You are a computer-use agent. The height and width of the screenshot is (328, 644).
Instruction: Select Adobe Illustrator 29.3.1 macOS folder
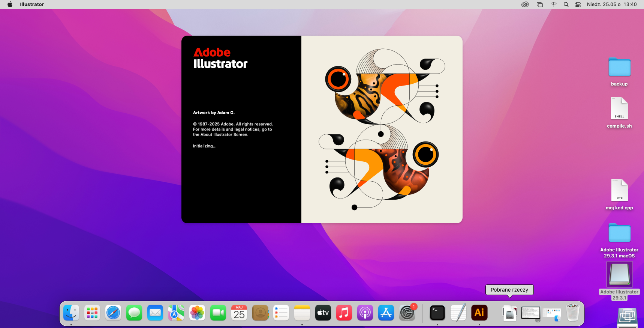tap(619, 240)
